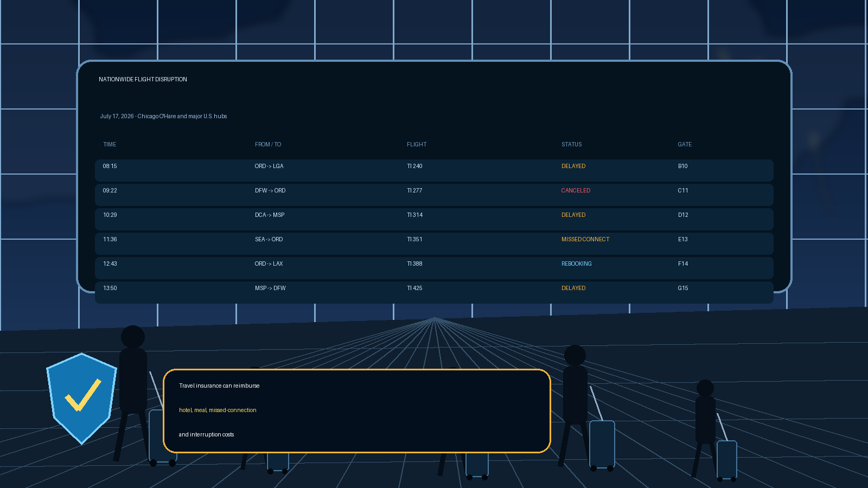Select the TI 240 flight row

point(434,170)
